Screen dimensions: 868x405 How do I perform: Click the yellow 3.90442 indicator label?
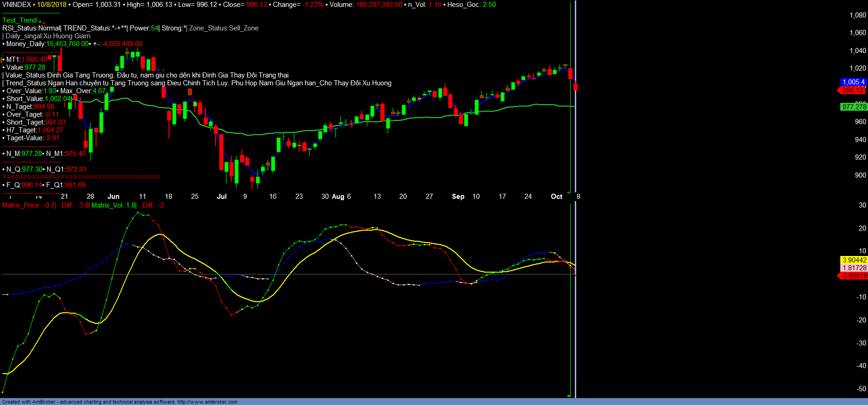click(854, 260)
